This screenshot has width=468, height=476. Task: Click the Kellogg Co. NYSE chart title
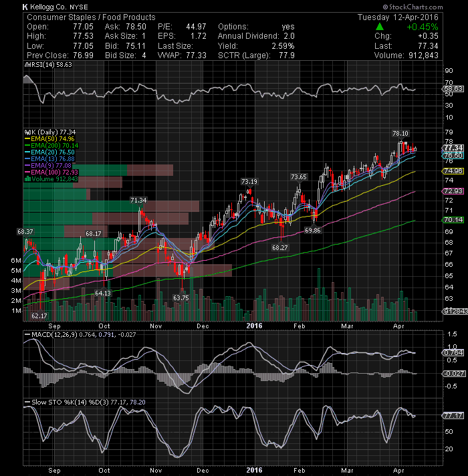click(x=55, y=7)
